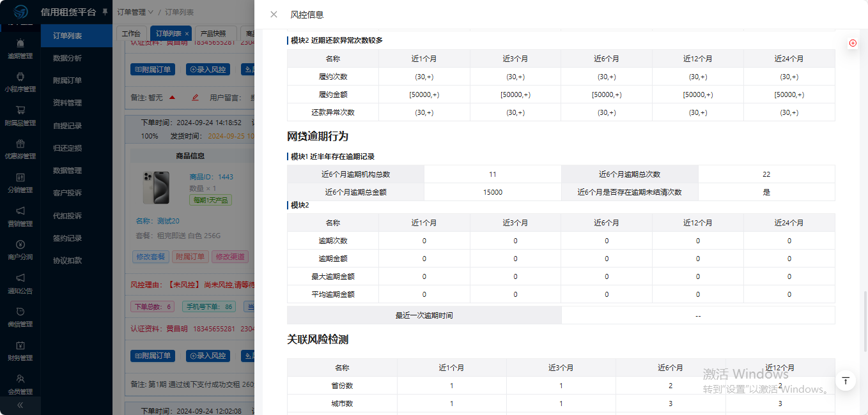Click the 关联风险检测 section heading
This screenshot has height=415, width=868.
click(x=318, y=340)
